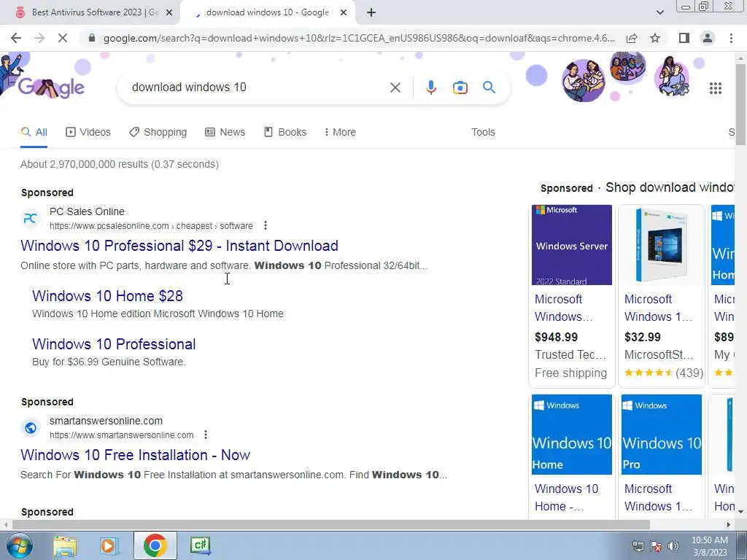Viewport: 747px width, 560px height.
Task: Bookmark this page with star icon
Action: (655, 38)
